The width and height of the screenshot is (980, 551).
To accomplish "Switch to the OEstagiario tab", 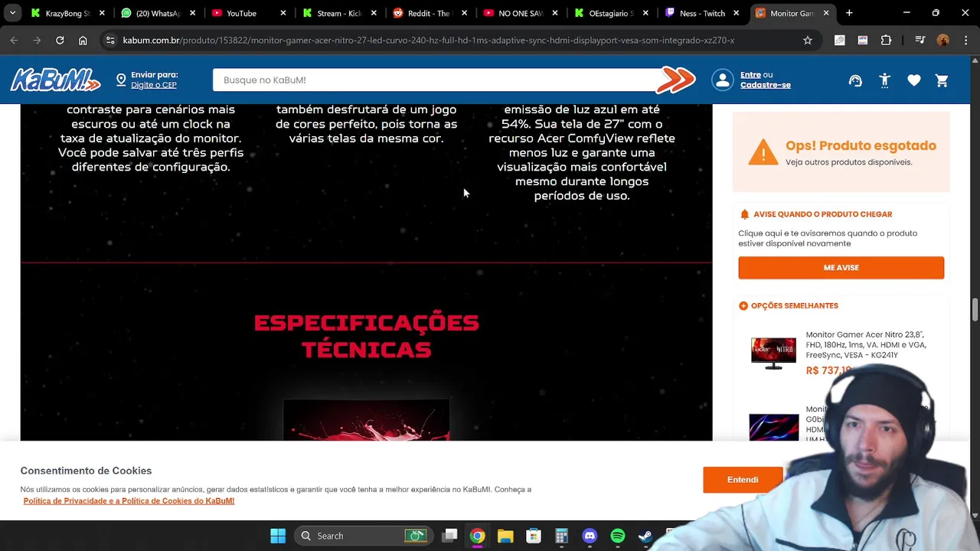I will (610, 13).
